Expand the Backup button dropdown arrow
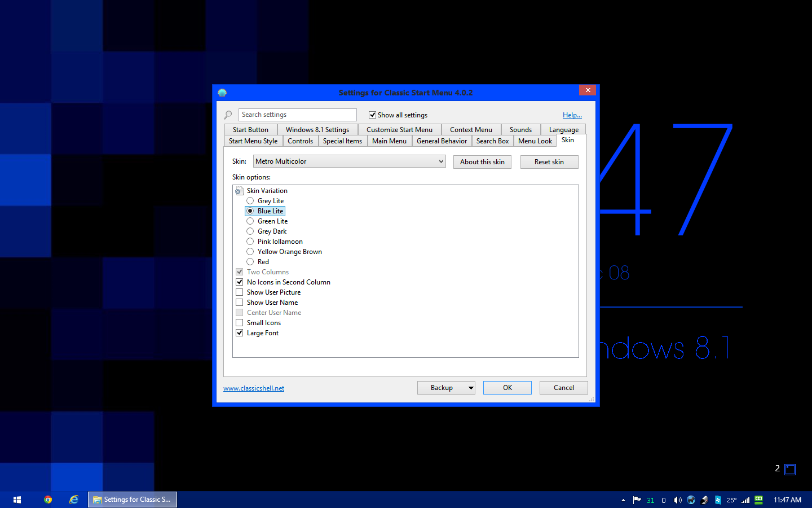 point(471,388)
